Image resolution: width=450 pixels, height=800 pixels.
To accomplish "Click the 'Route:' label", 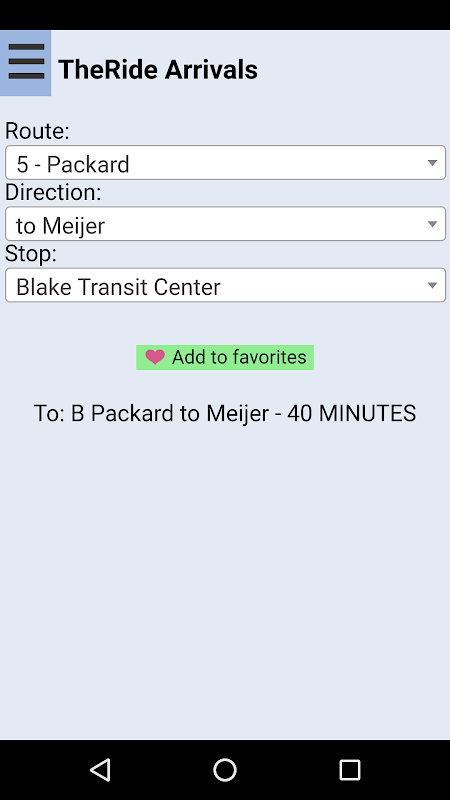I will [37, 131].
